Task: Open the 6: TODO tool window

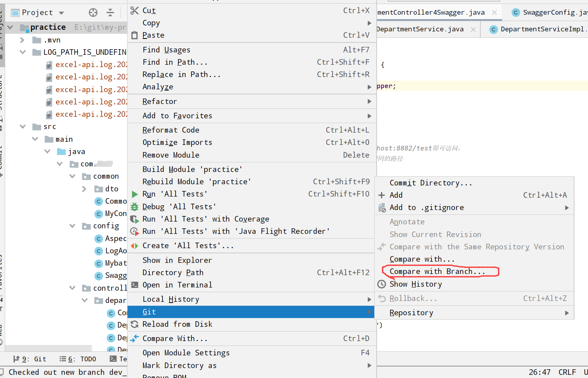Action: 78,359
